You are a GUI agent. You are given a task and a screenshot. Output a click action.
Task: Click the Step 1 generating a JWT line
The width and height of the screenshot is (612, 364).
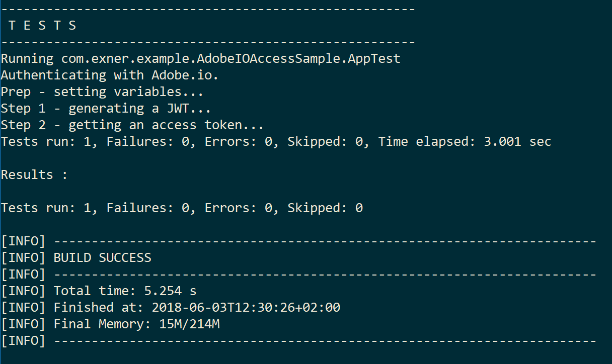point(106,109)
